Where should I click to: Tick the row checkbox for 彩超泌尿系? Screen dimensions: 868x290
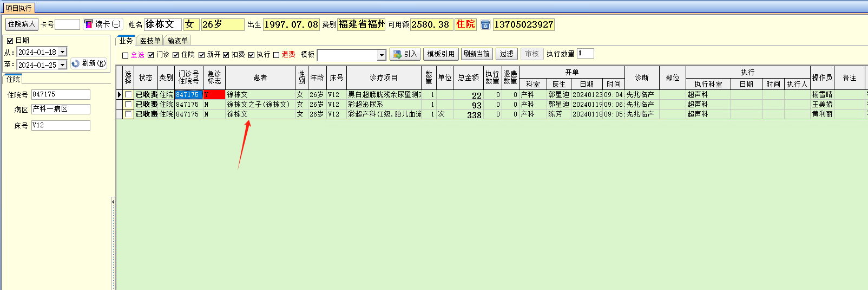click(x=128, y=104)
